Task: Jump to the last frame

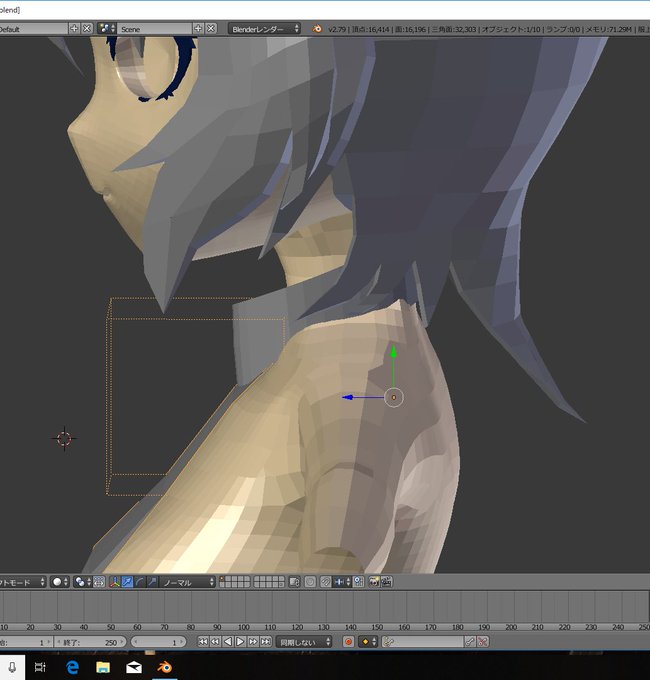Action: point(265,641)
